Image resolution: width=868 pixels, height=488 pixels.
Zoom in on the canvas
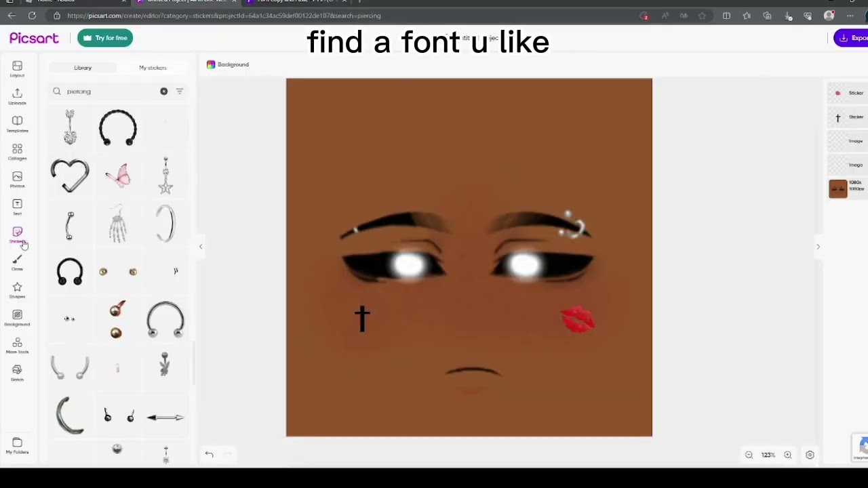pyautogui.click(x=788, y=455)
